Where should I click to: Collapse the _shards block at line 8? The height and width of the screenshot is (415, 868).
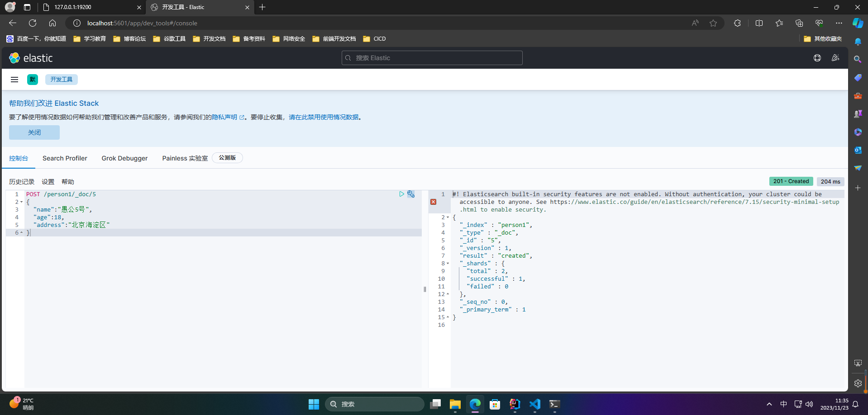point(448,264)
